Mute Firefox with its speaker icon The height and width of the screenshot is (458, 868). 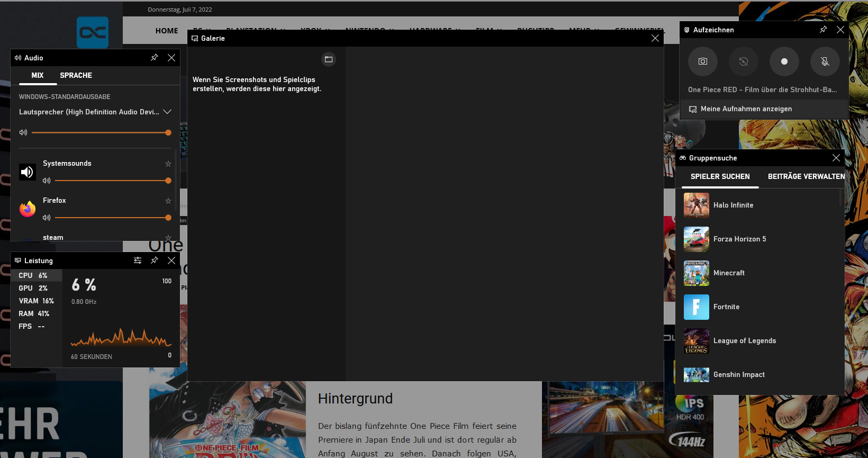pyautogui.click(x=47, y=218)
